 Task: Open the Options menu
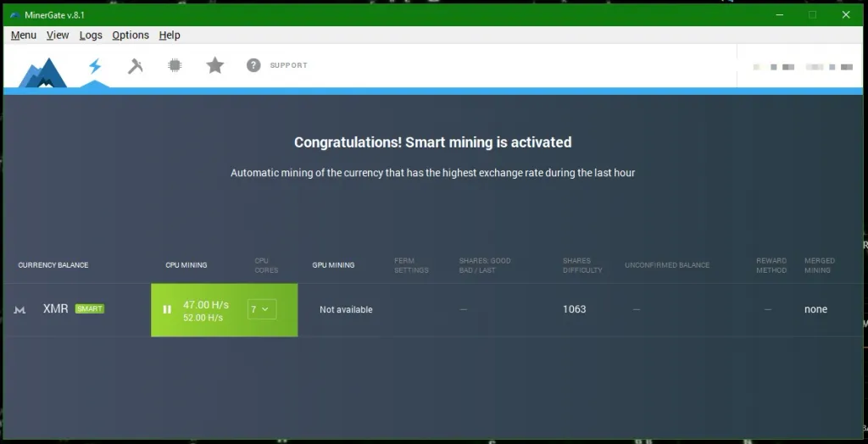(131, 35)
